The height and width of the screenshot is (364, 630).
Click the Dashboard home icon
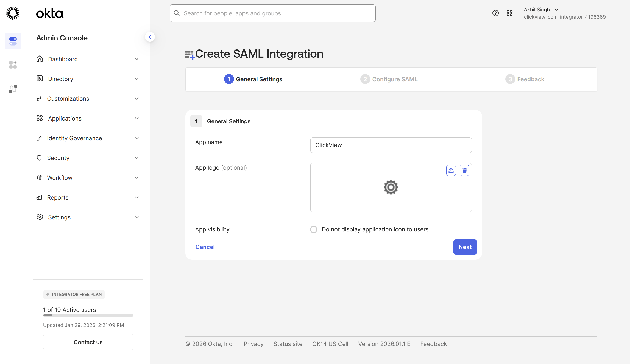[x=40, y=59]
